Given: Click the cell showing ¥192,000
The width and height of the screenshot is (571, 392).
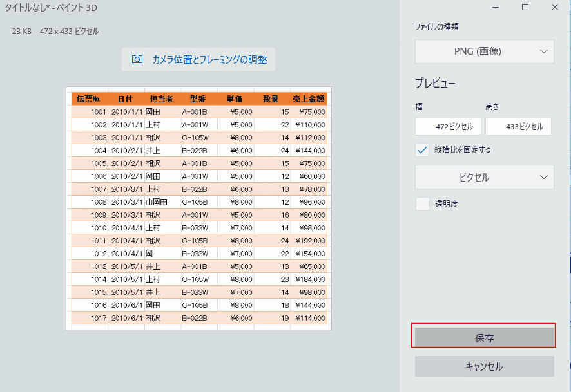Looking at the screenshot, I should (x=310, y=241).
